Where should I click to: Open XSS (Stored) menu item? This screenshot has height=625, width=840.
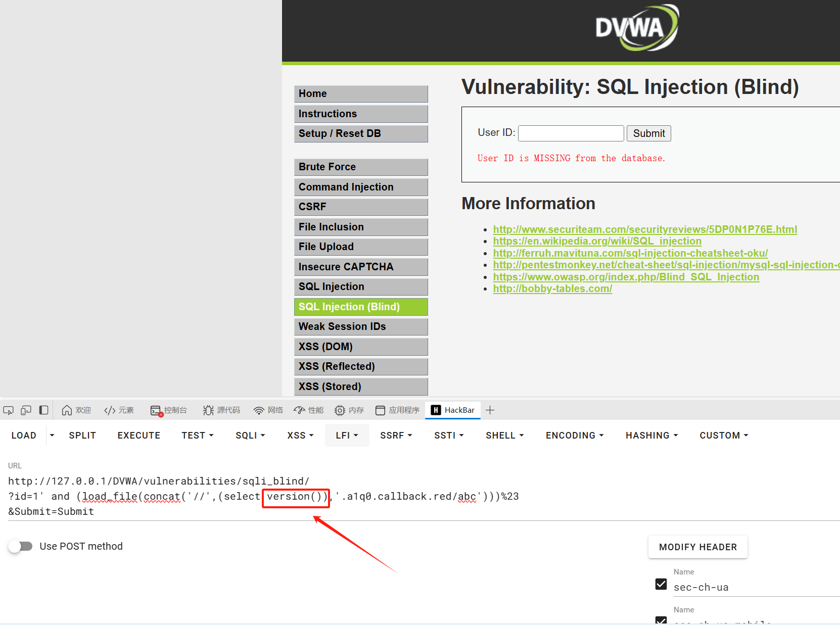[x=361, y=387]
